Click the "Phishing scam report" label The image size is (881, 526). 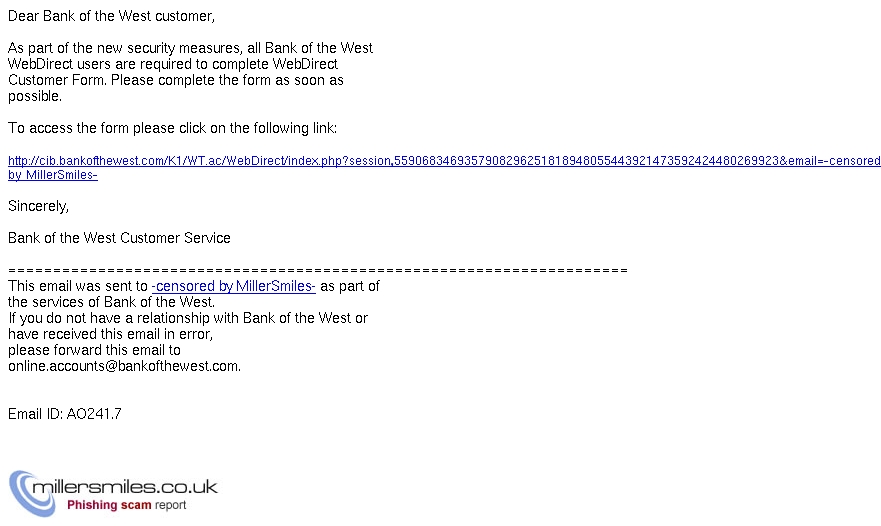pyautogui.click(x=126, y=505)
